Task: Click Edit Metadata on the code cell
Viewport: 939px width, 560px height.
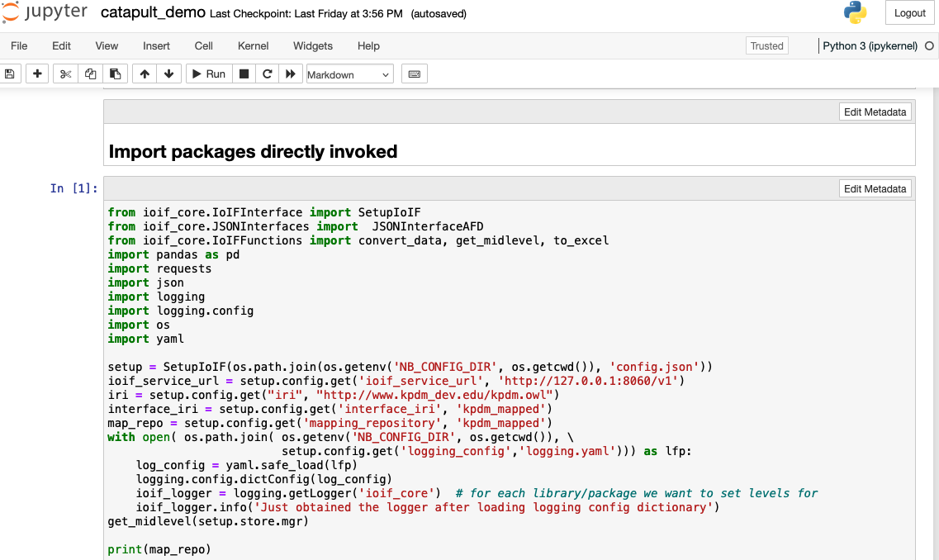Action: point(875,189)
